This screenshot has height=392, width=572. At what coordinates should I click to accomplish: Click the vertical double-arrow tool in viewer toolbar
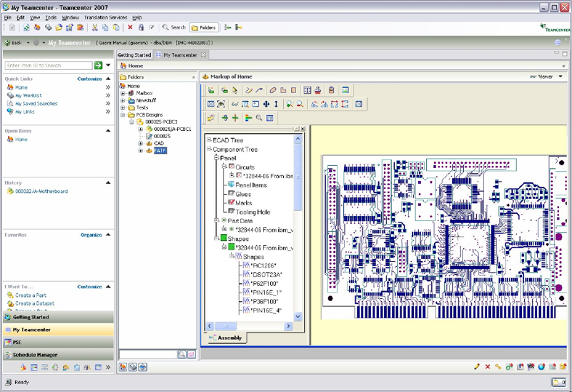click(x=276, y=104)
